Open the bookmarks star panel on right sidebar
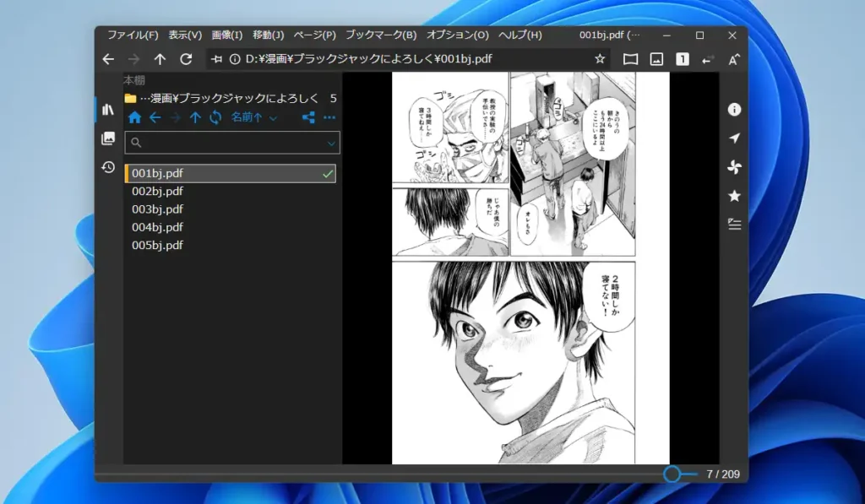 (x=734, y=196)
